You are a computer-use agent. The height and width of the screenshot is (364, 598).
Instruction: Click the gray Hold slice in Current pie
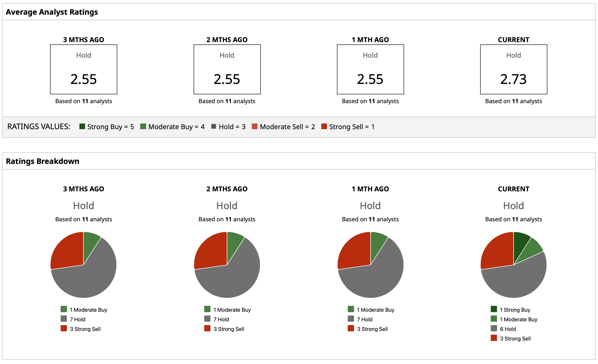click(x=517, y=281)
